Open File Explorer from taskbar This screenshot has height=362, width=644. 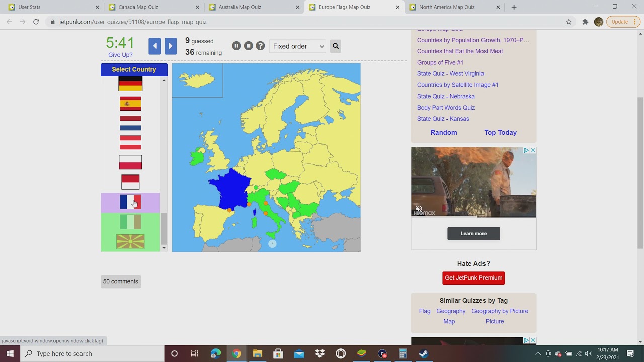click(x=258, y=353)
